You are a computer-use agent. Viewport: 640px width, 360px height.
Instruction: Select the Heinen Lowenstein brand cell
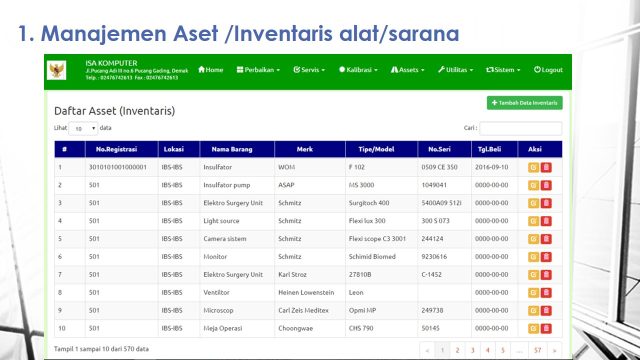point(306,293)
